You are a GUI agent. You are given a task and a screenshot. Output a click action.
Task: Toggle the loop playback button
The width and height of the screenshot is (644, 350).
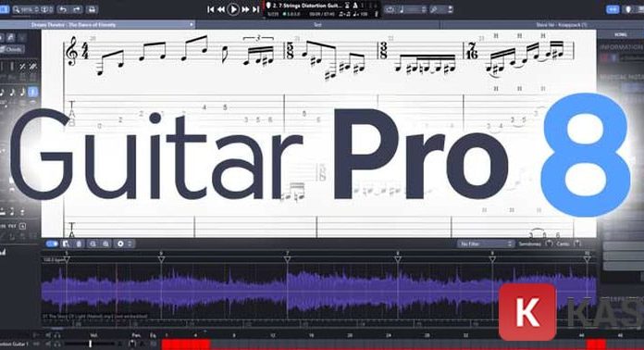coord(390,9)
